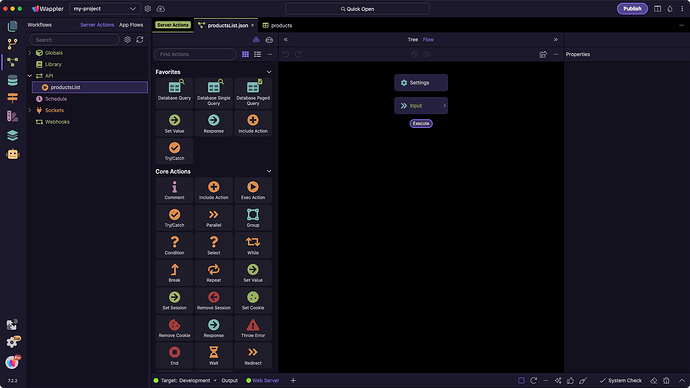Add Exec Action step
The width and height of the screenshot is (690, 388).
point(253,190)
